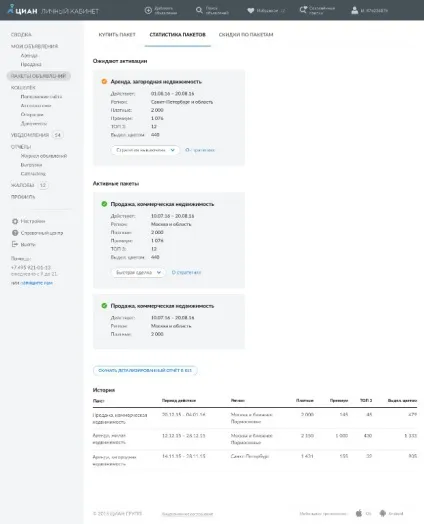
Task: Open Выгрузки under Отчёты
Action: click(31, 165)
